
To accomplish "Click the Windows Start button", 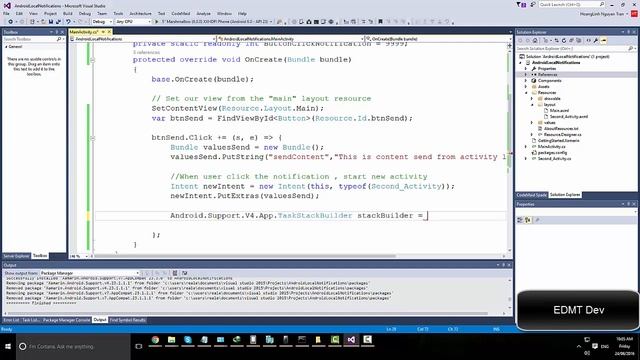I will click(x=8, y=347).
